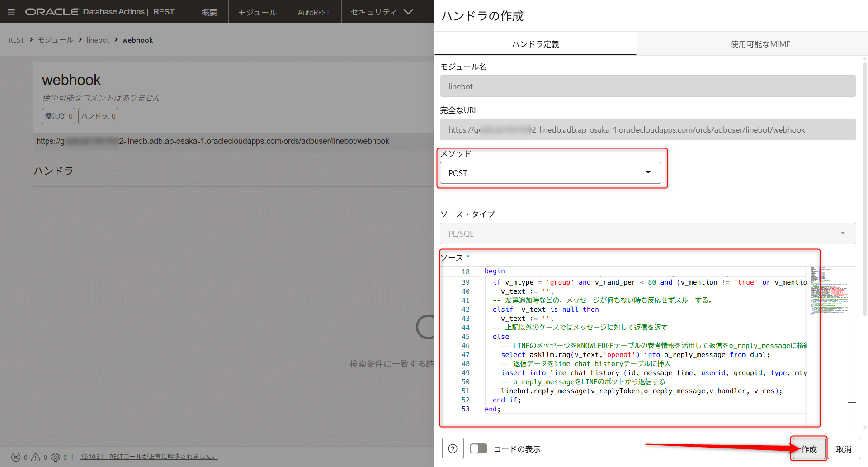868x467 pixels.
Task: Click line 45 else statement
Action: (x=501, y=337)
